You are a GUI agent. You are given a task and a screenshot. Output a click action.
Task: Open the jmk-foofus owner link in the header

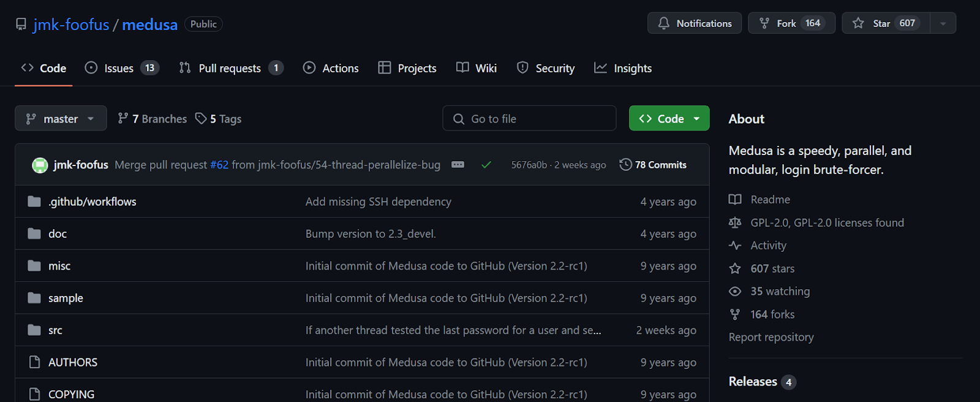click(x=71, y=25)
